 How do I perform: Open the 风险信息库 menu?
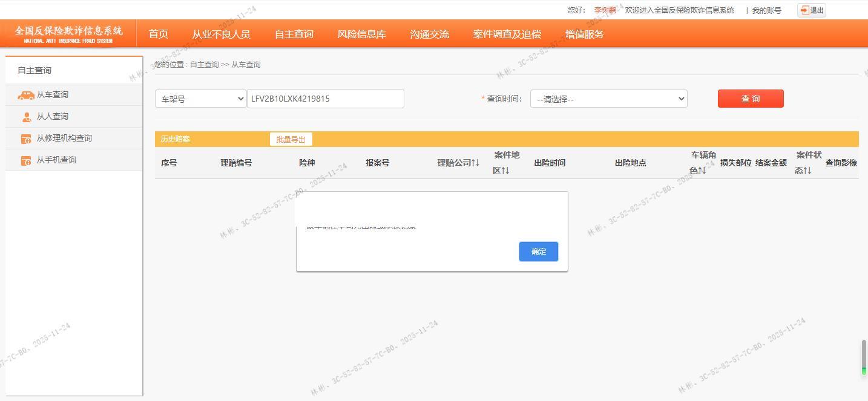coord(361,34)
